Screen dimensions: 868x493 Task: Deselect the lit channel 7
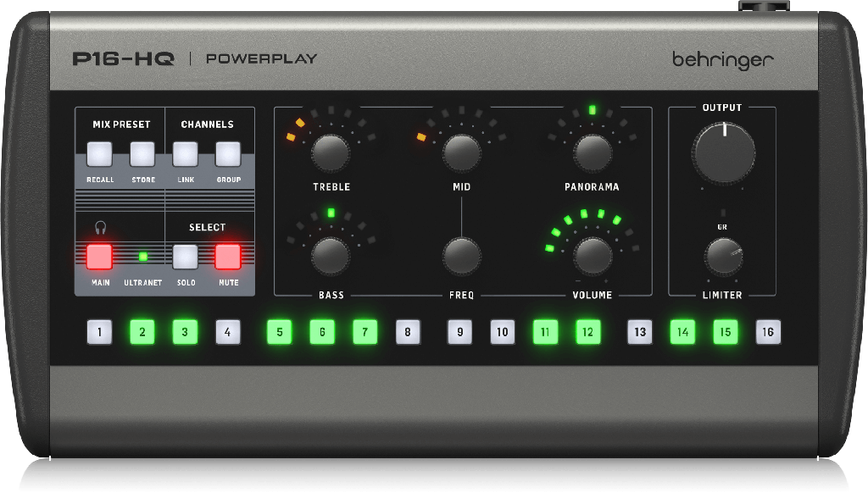[364, 332]
